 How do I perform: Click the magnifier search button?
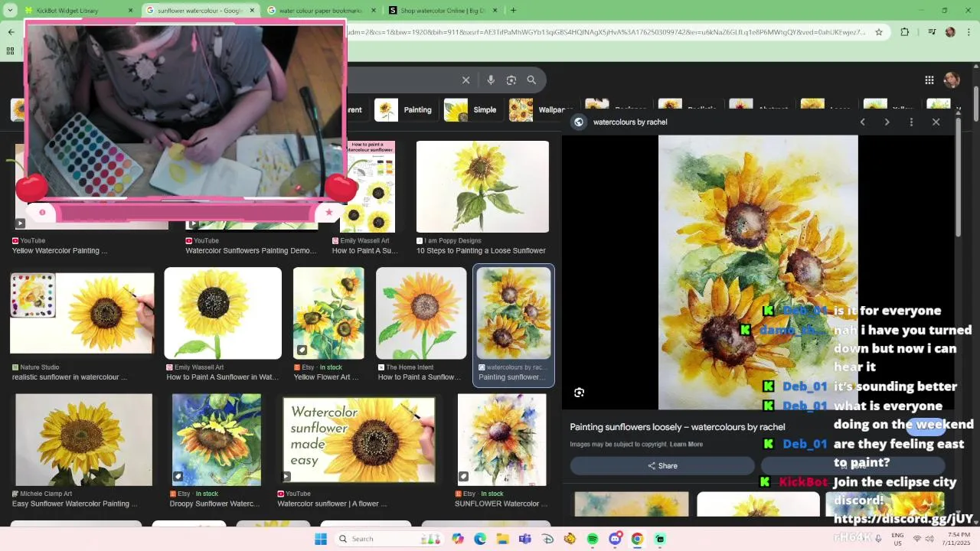click(x=531, y=80)
